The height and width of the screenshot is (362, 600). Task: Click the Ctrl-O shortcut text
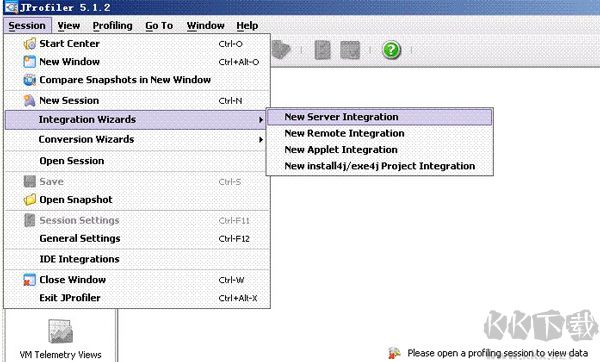(230, 44)
